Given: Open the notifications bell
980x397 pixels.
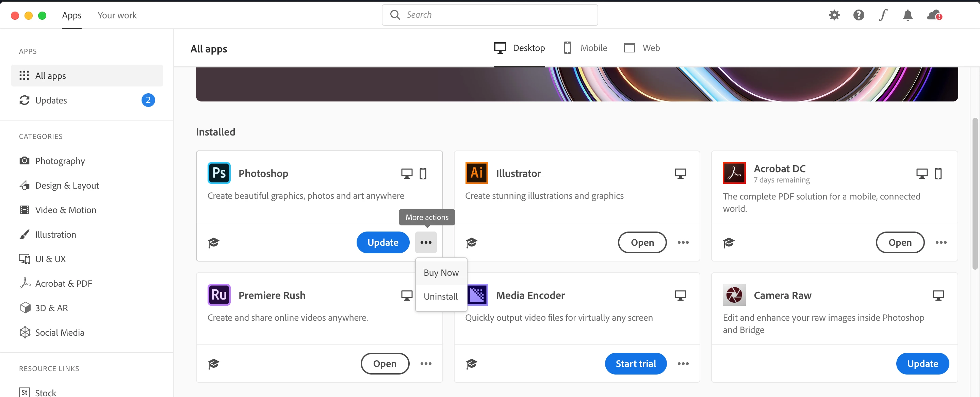Looking at the screenshot, I should pos(908,15).
